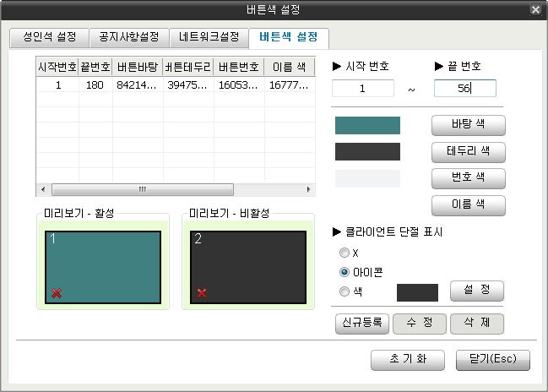This screenshot has height=392, width=548.
Task: Click the 수 정 button
Action: tap(420, 323)
